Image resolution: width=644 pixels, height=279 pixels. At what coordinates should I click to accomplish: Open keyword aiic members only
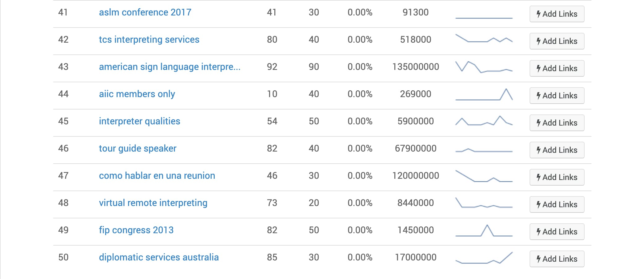tap(137, 94)
